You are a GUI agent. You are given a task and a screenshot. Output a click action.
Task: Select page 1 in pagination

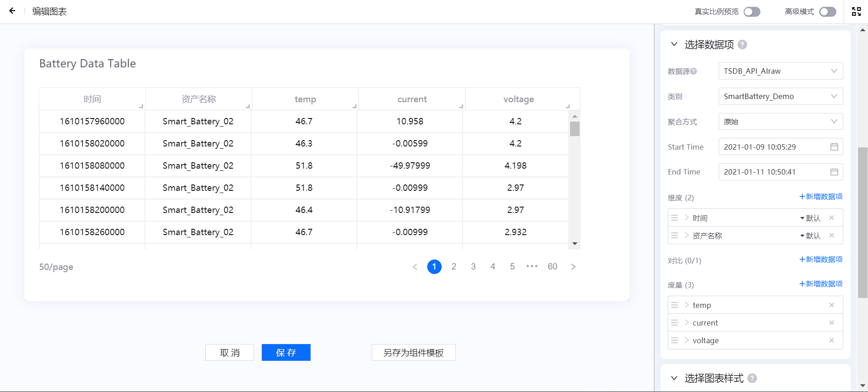tap(434, 267)
